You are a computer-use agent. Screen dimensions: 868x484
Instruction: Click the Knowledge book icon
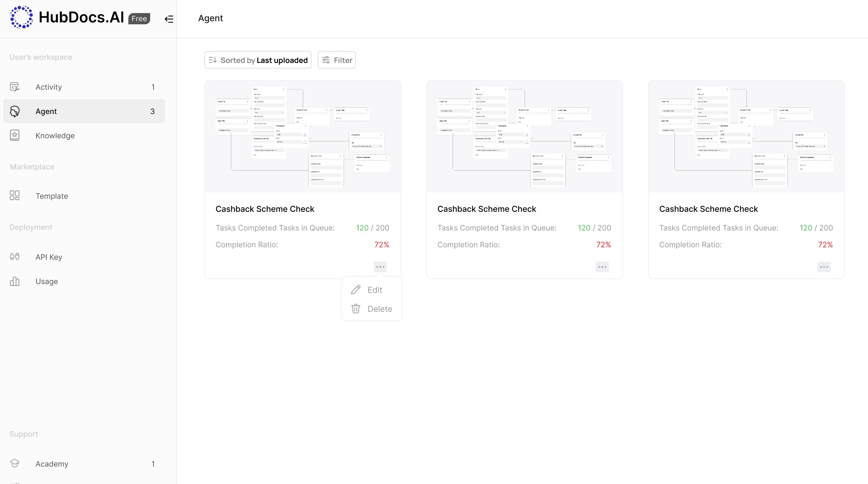tap(15, 135)
